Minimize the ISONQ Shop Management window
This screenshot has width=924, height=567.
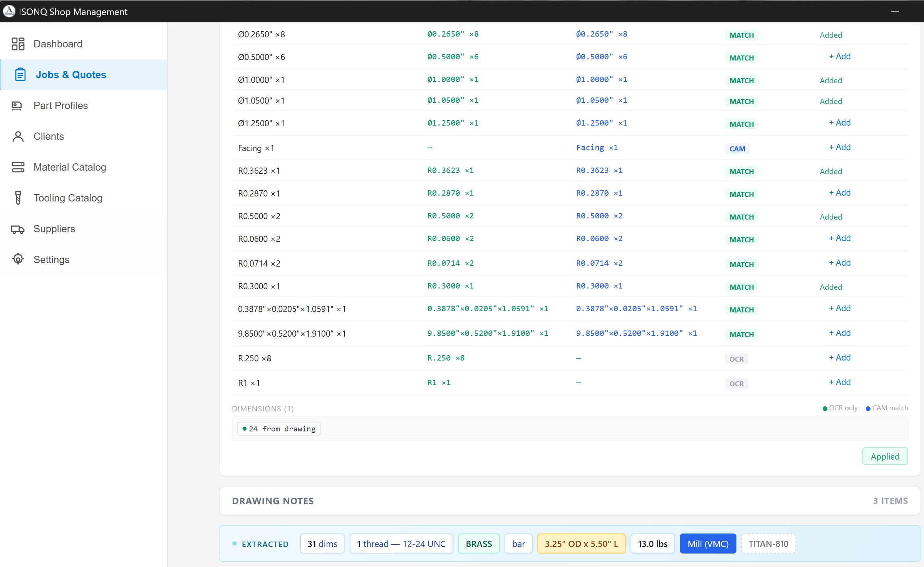click(895, 11)
